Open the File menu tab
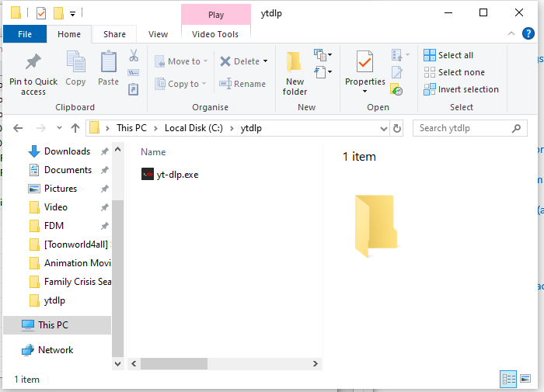The image size is (544, 392). point(25,34)
